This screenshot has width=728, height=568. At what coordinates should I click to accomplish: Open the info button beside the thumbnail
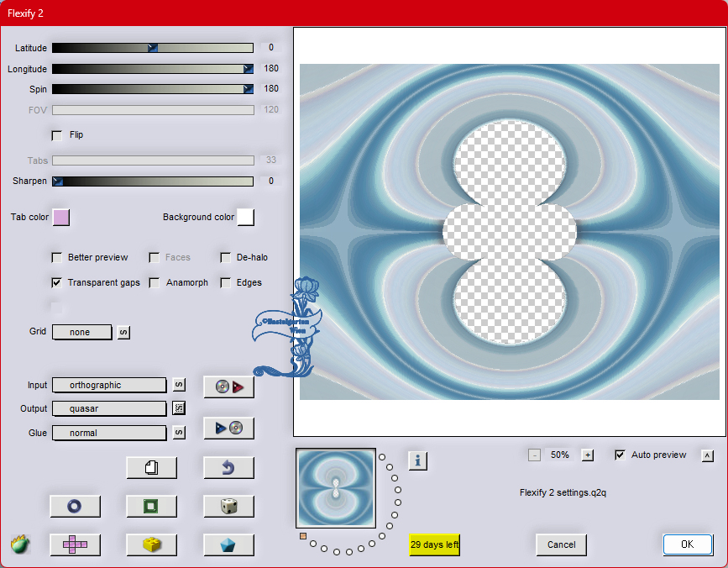click(418, 460)
